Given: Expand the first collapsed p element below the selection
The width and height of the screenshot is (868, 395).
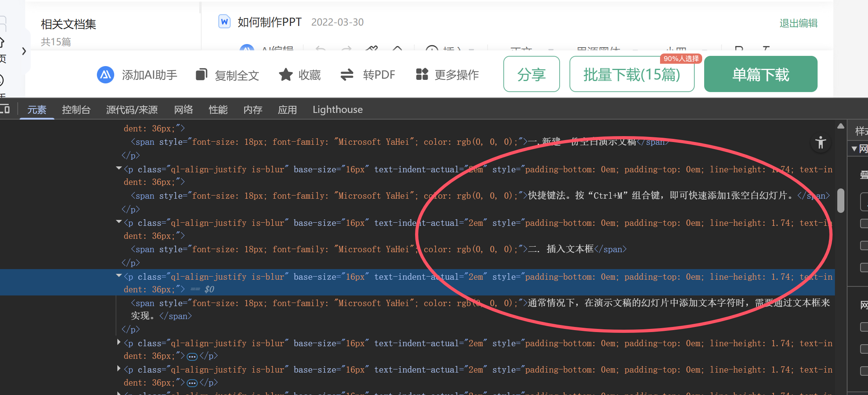Looking at the screenshot, I should [x=119, y=343].
